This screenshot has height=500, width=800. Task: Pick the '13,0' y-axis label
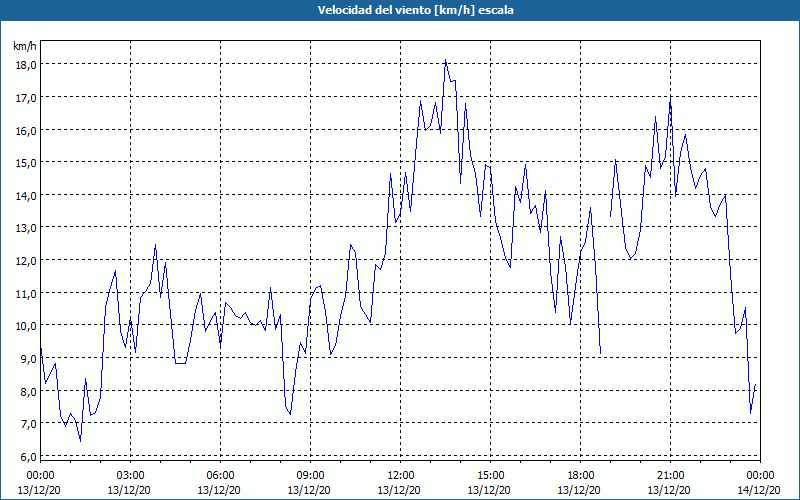coord(27,228)
